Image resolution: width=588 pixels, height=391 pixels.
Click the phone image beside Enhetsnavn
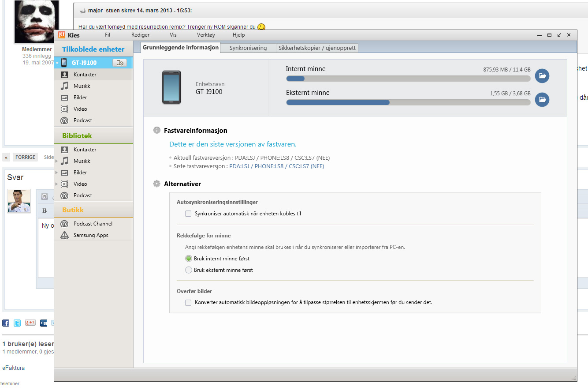171,87
